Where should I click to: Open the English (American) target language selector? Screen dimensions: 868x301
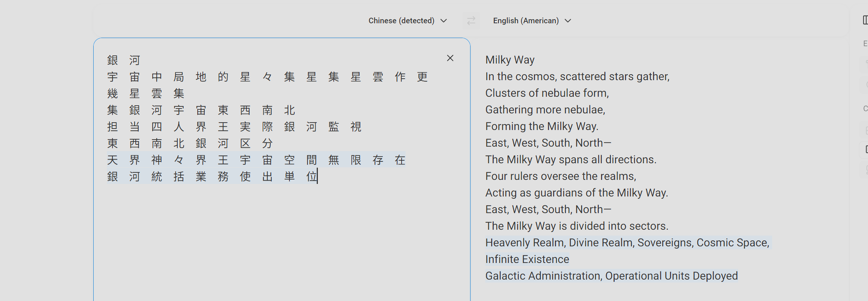pos(532,21)
